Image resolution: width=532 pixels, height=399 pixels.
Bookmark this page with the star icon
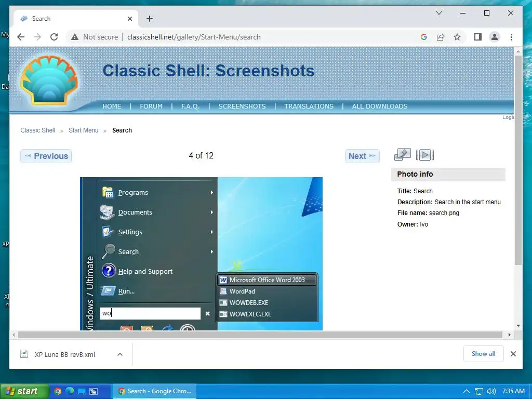[x=457, y=37]
